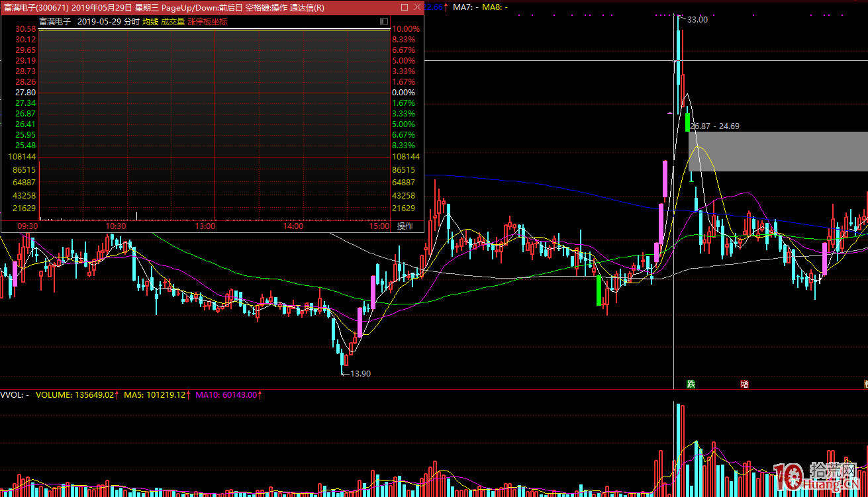Click the MA8 indicator label

tap(495, 7)
